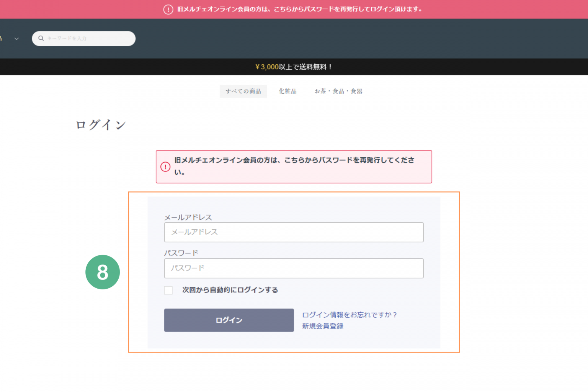Image resolution: width=588 pixels, height=392 pixels.
Task: Click the メールアドレス input field
Action: pos(294,232)
